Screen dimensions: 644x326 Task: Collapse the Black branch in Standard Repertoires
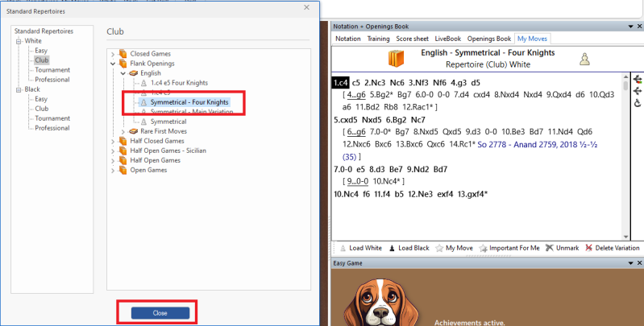pos(19,90)
